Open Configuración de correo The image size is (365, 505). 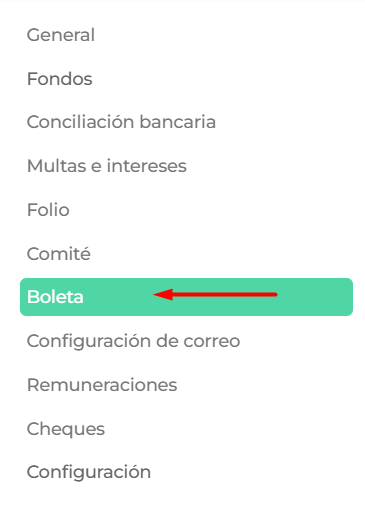133,341
